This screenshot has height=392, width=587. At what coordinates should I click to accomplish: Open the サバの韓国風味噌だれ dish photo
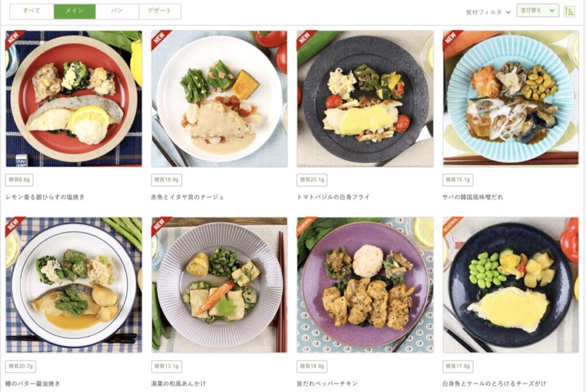click(x=511, y=99)
